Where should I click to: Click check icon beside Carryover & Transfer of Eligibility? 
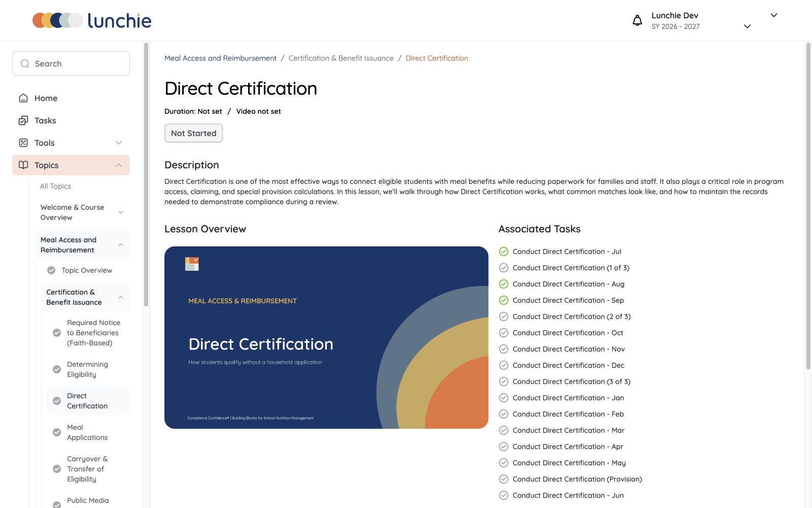[57, 469]
